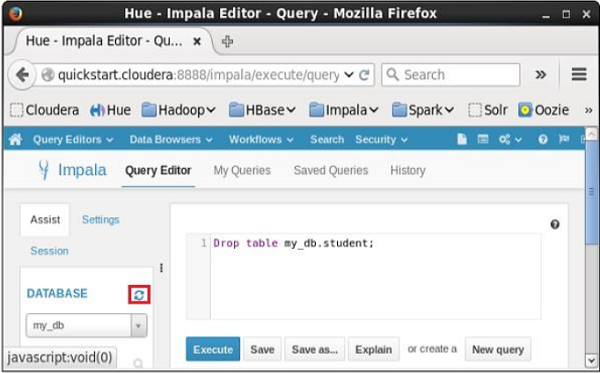Open the editor help icon above query
This screenshot has height=373, width=600.
click(555, 224)
